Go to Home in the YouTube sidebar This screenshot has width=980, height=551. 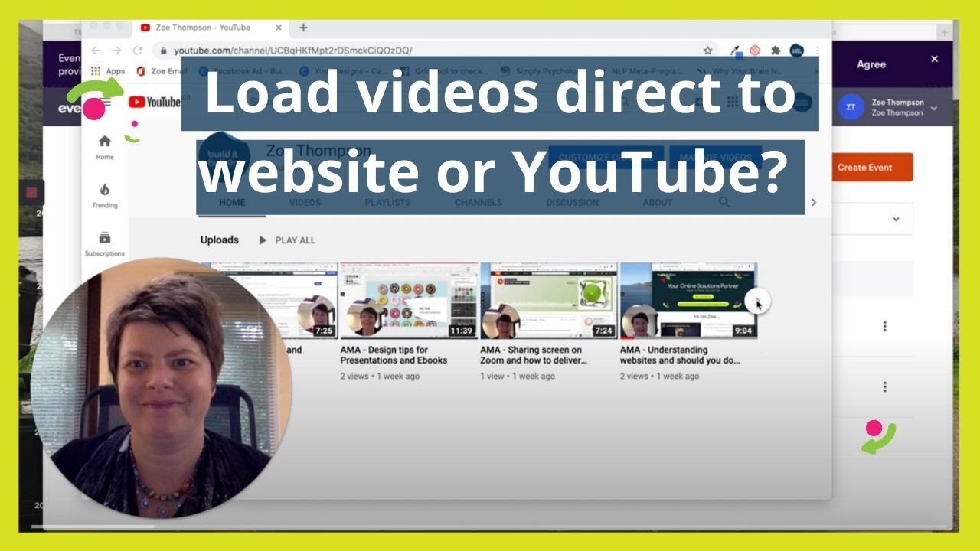105,147
